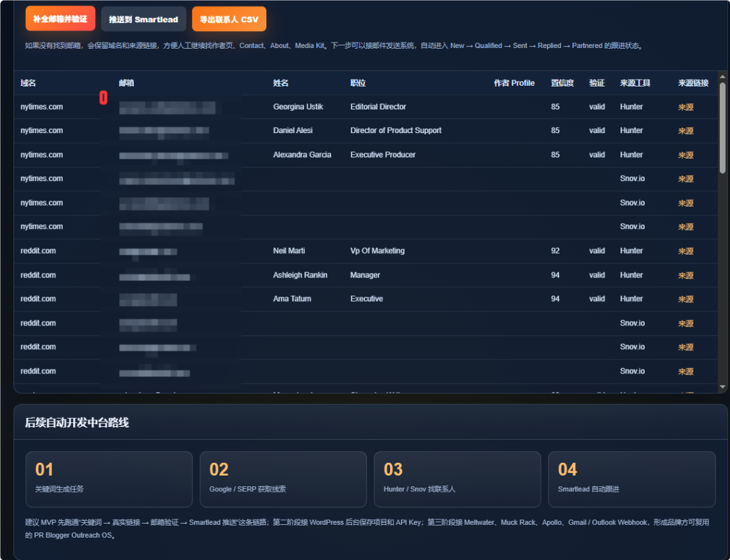This screenshot has width=730, height=560.
Task: Open Neil Marti's 来源 source link
Action: point(686,251)
